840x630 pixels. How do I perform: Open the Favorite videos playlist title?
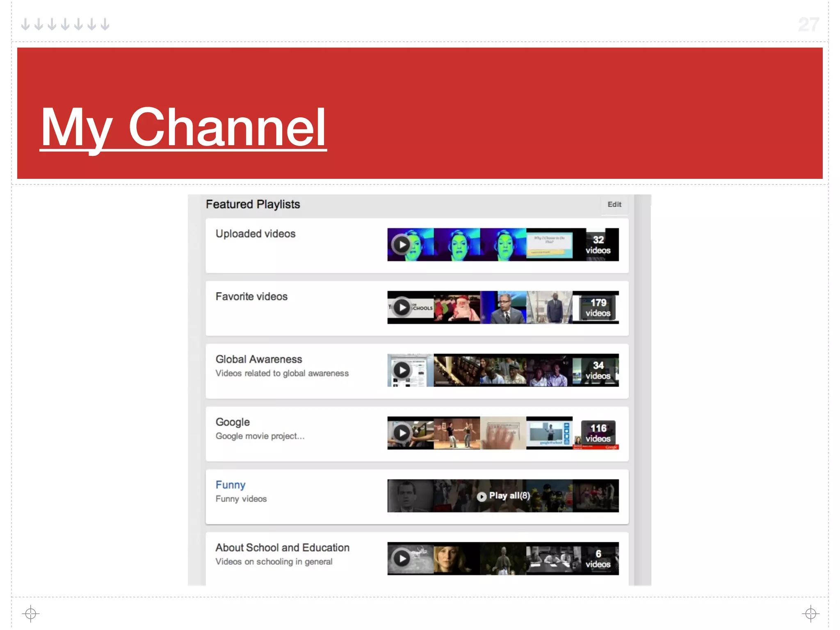[x=251, y=297]
